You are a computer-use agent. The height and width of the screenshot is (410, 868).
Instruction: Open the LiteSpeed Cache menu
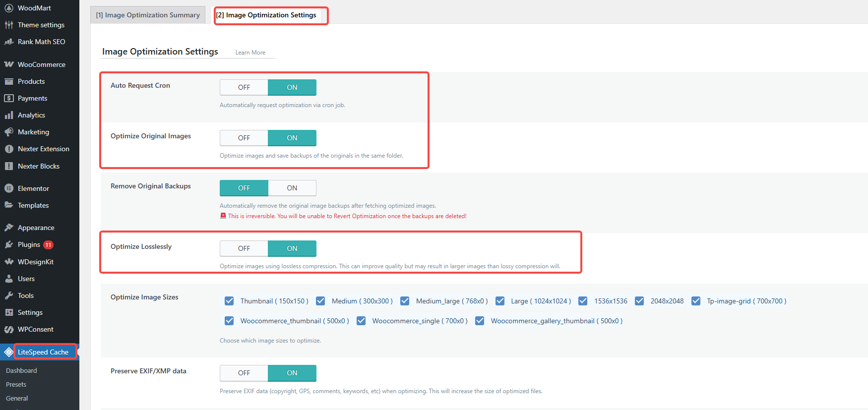tap(40, 352)
